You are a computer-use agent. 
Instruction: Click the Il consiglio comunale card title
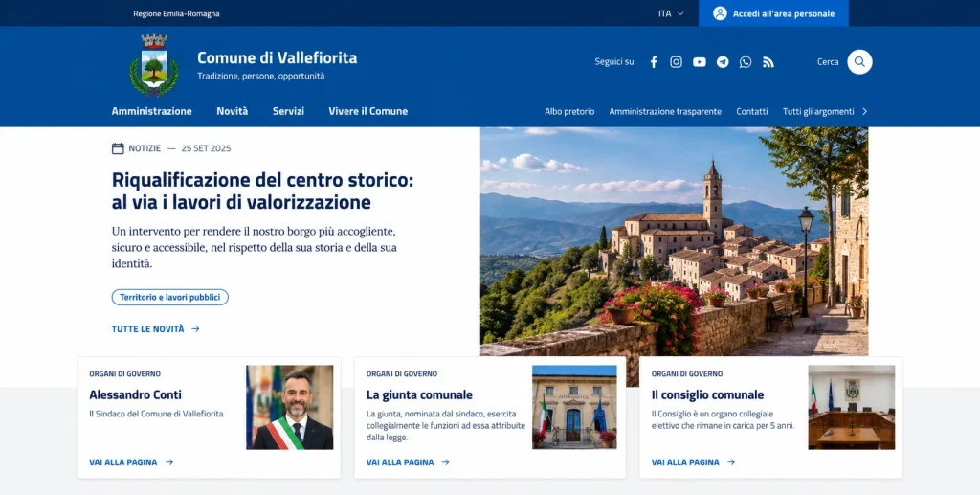[707, 395]
